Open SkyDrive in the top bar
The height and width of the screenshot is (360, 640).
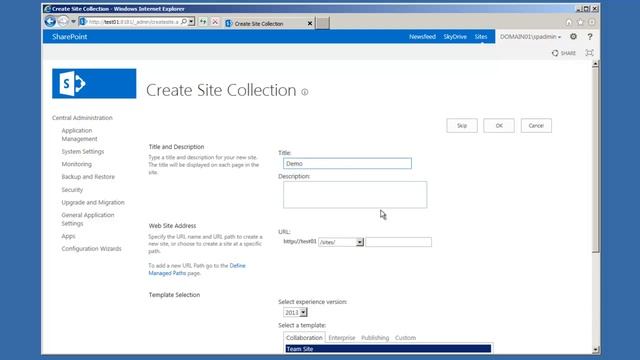point(455,37)
